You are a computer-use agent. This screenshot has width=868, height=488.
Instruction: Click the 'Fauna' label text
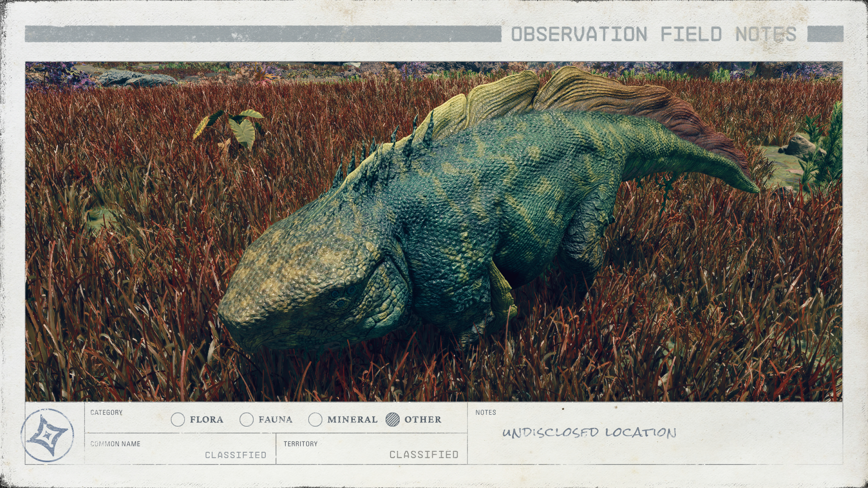[275, 420]
